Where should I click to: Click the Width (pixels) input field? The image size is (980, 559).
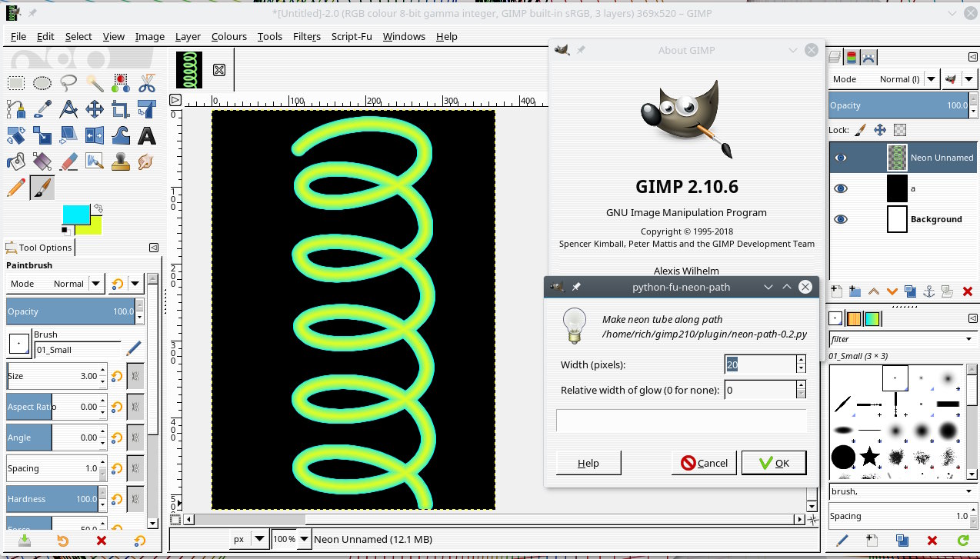pyautogui.click(x=760, y=364)
